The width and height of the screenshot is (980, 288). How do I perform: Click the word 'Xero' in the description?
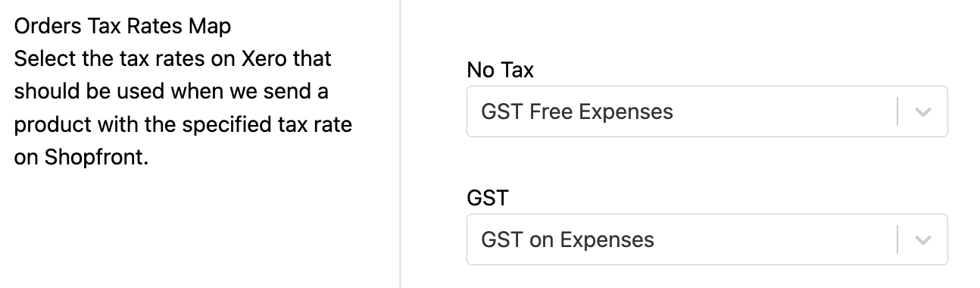264,58
